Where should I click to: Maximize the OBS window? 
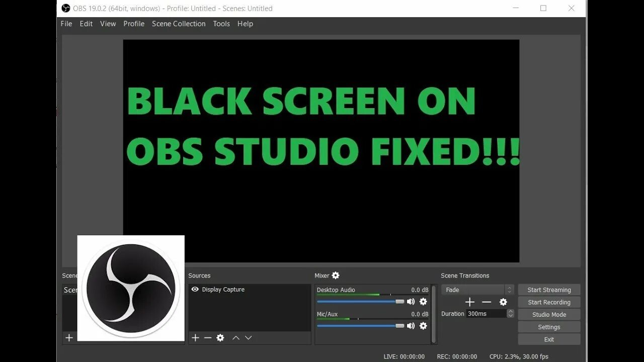(543, 8)
